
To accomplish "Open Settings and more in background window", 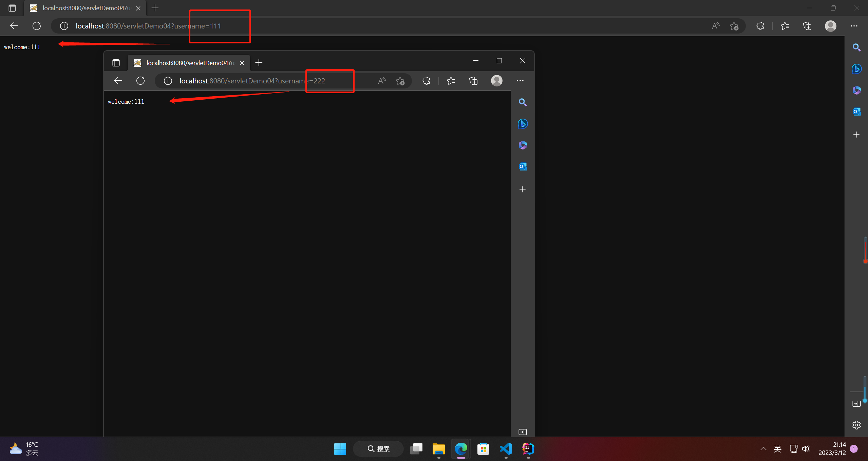I will click(854, 26).
